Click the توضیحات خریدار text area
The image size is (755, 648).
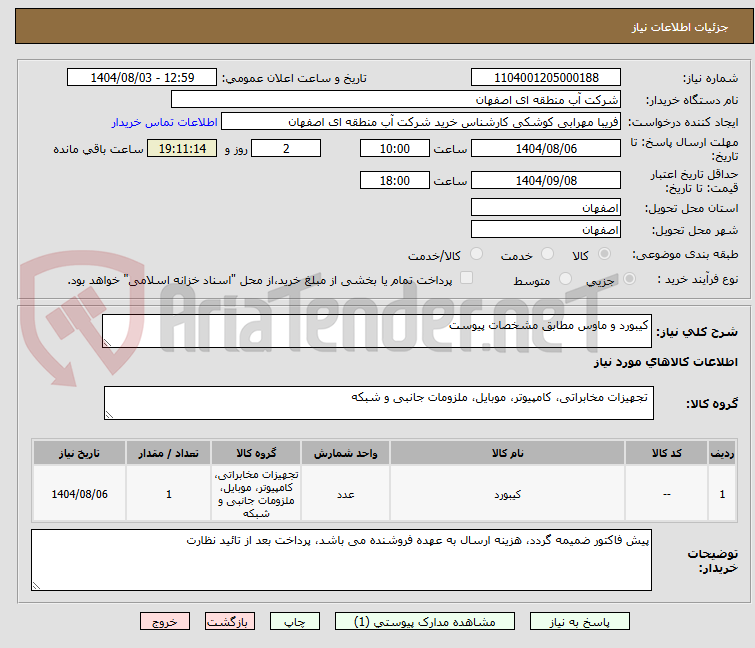click(x=341, y=560)
